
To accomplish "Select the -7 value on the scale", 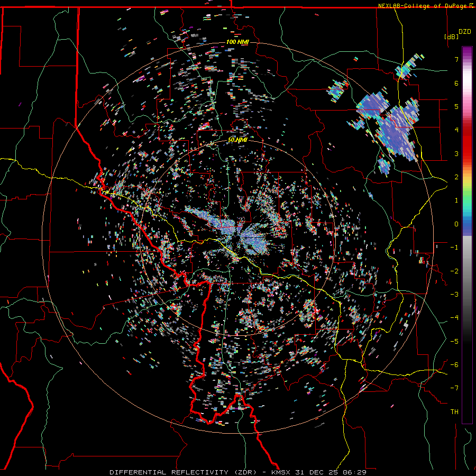I will (x=454, y=388).
